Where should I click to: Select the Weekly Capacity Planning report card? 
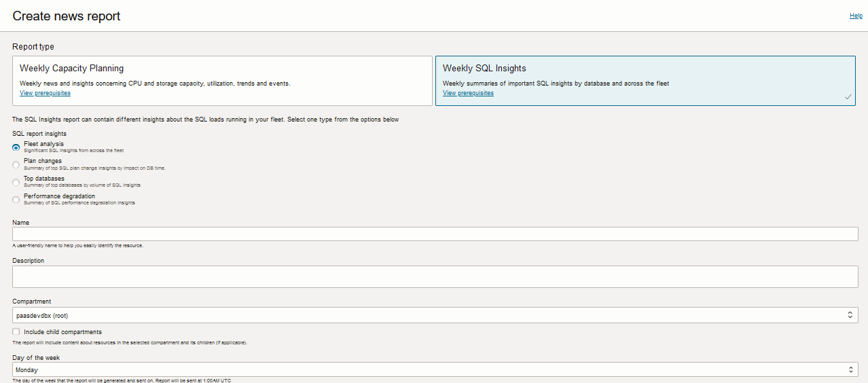pyautogui.click(x=222, y=80)
